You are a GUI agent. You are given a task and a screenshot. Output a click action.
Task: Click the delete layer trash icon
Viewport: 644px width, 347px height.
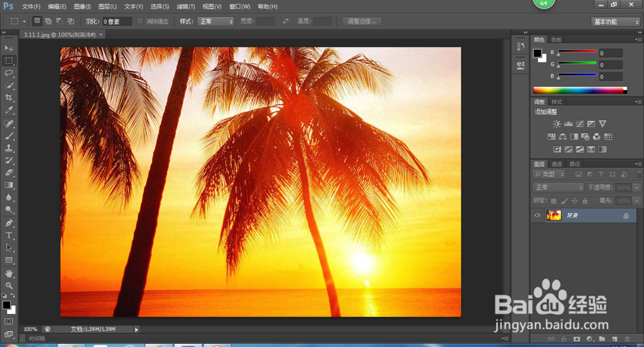[x=627, y=339]
